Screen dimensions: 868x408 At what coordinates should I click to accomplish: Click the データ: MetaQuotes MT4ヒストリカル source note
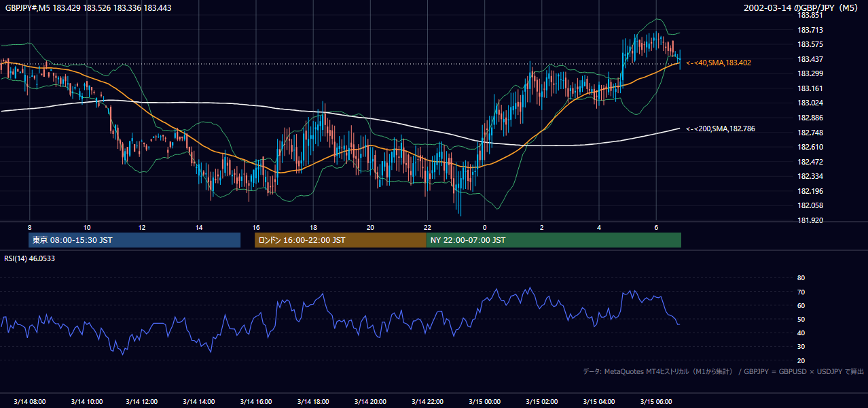pyautogui.click(x=723, y=372)
